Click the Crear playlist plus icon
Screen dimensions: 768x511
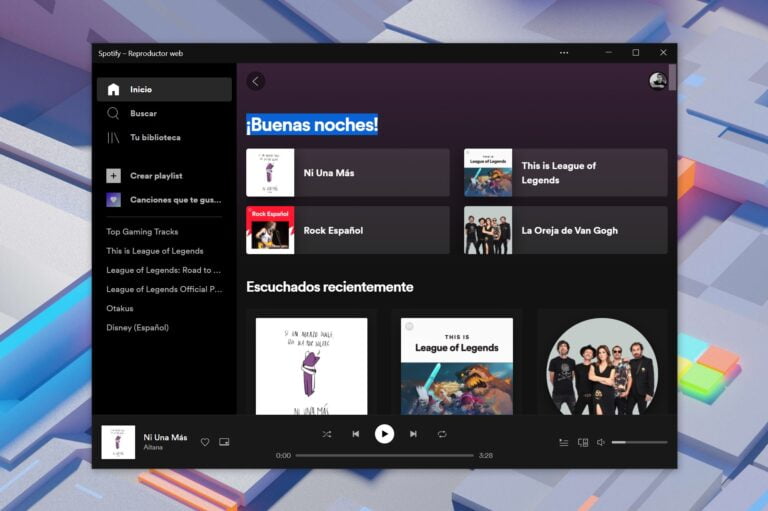pos(113,175)
